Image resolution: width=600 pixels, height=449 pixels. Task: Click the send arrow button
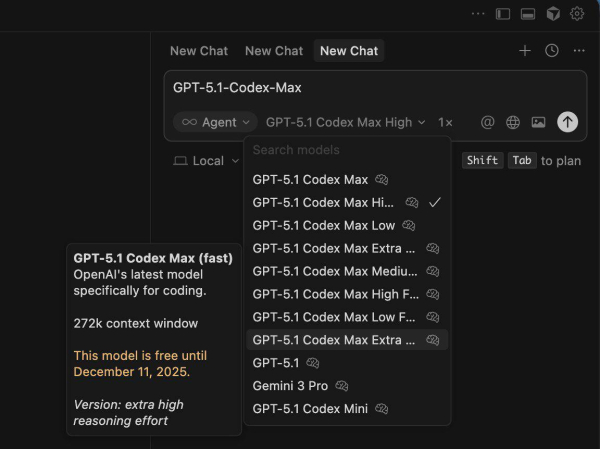pos(567,122)
